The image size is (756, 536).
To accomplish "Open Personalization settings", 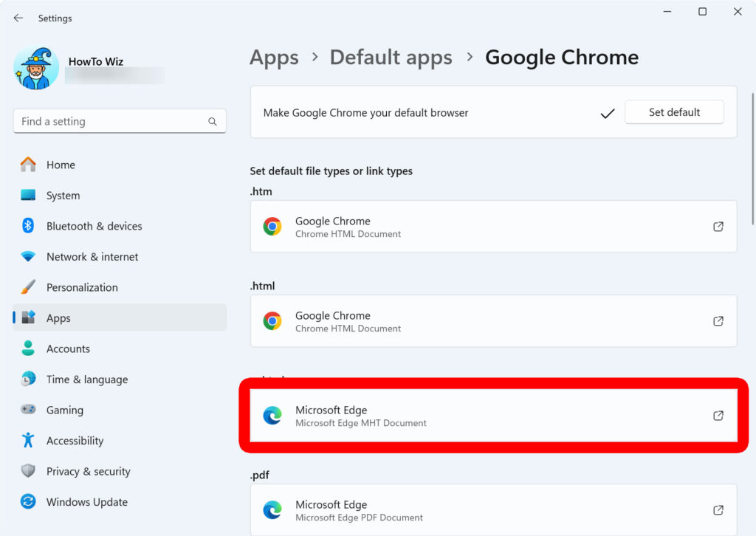I will click(x=81, y=287).
